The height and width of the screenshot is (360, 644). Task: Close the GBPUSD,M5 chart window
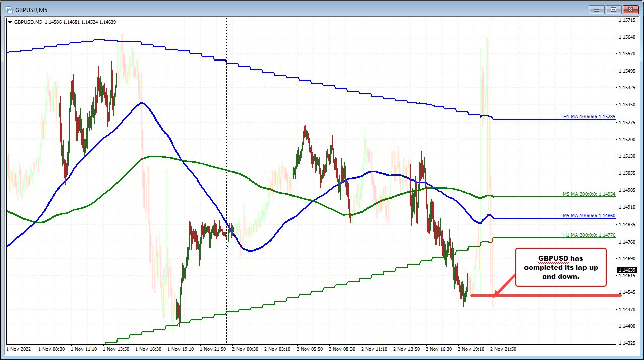click(630, 9)
